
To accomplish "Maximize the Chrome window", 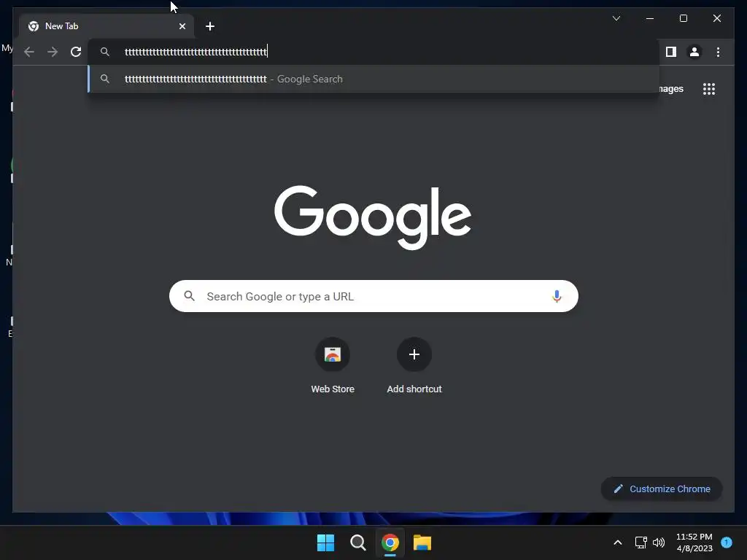I will click(x=683, y=18).
